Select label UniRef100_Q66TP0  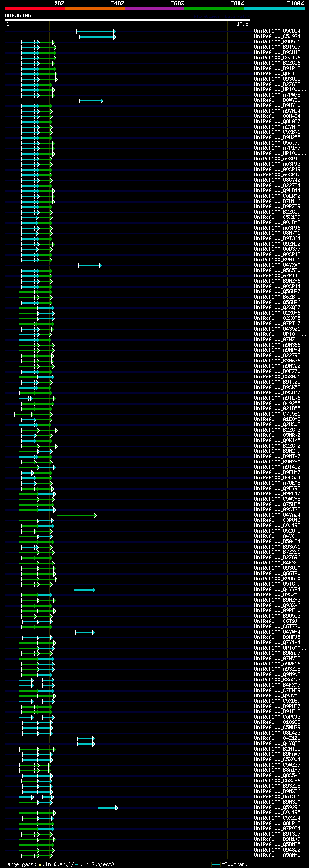(x=277, y=574)
